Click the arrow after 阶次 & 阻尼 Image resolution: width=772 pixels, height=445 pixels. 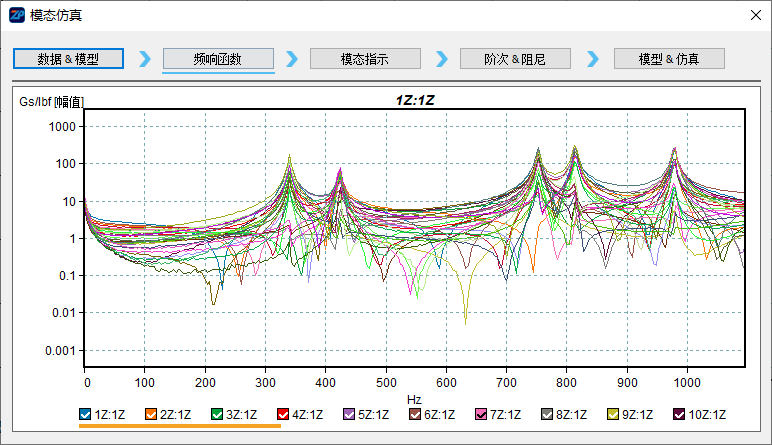pyautogui.click(x=593, y=59)
